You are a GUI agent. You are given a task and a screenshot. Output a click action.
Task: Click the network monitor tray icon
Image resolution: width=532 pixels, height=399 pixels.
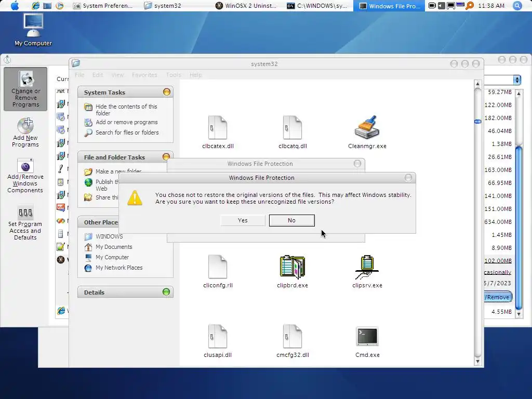click(450, 5)
